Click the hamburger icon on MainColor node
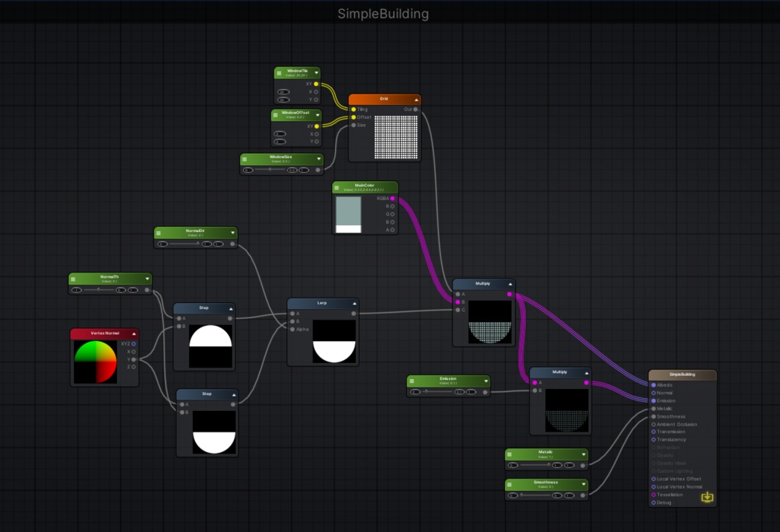780x532 pixels. pos(337,186)
